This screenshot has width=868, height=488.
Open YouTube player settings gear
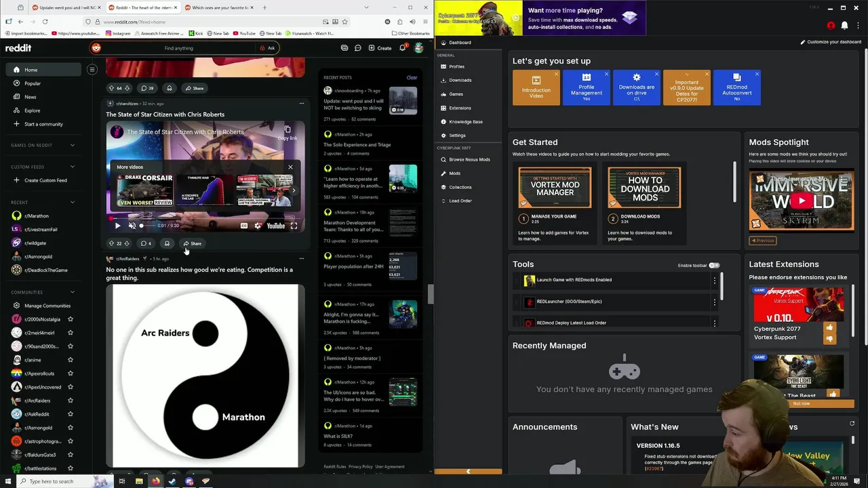pos(258,226)
